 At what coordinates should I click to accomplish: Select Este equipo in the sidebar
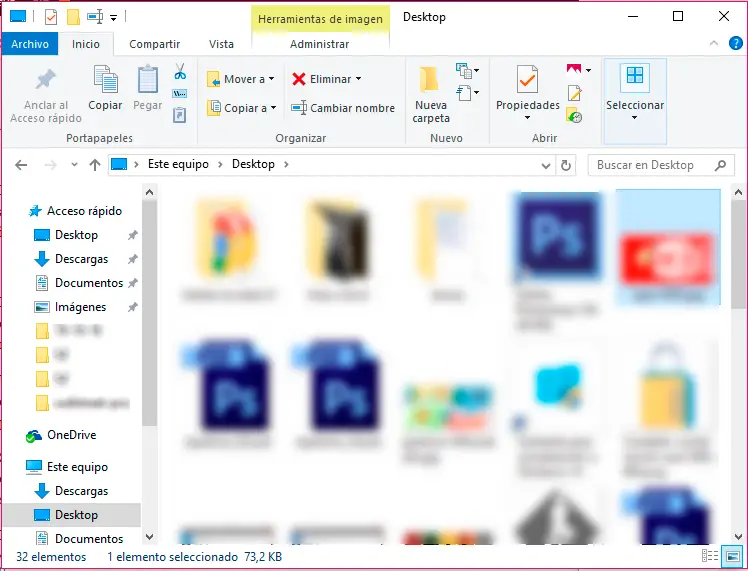(67, 467)
